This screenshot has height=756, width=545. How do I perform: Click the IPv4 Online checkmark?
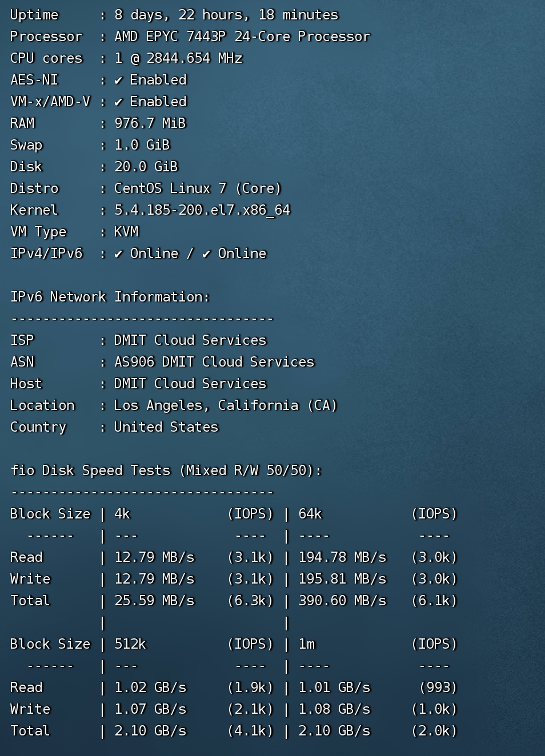[118, 254]
